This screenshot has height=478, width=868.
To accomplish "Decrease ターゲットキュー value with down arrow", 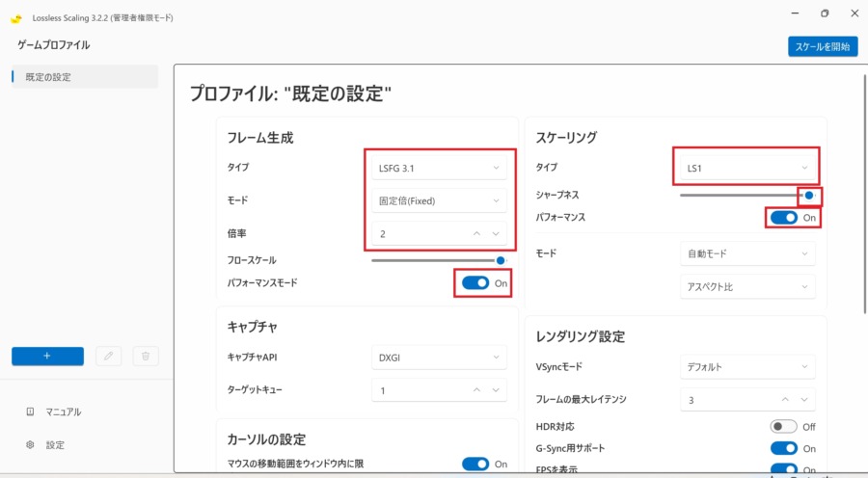I will 496,390.
